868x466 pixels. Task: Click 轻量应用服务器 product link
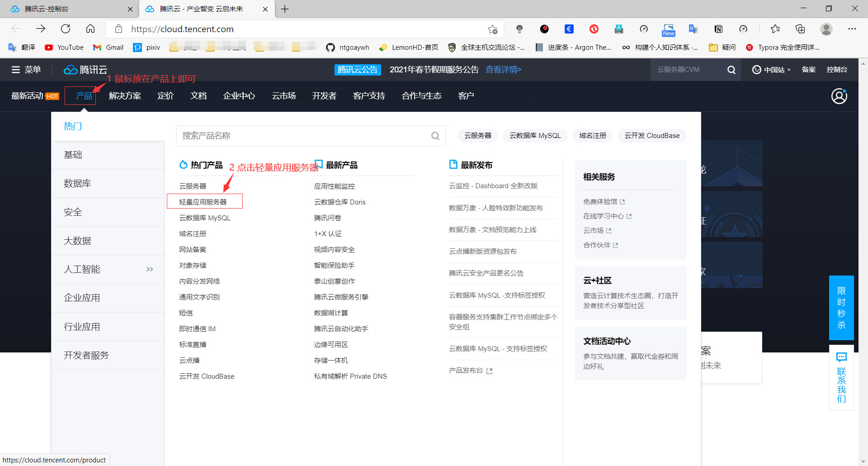203,202
